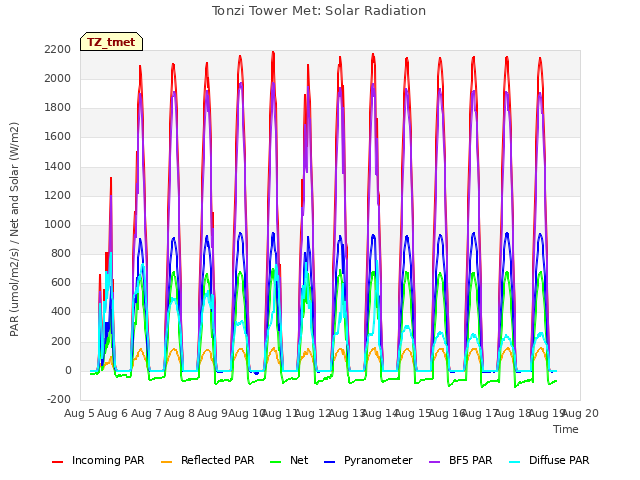Click the 1600 y-axis tick label
The width and height of the screenshot is (640, 480).
pos(58,137)
